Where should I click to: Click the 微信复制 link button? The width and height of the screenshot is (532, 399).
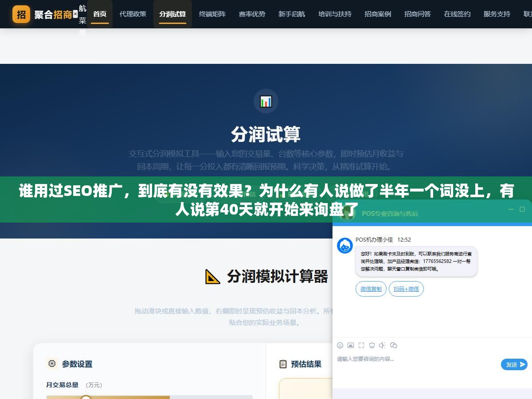tap(371, 289)
